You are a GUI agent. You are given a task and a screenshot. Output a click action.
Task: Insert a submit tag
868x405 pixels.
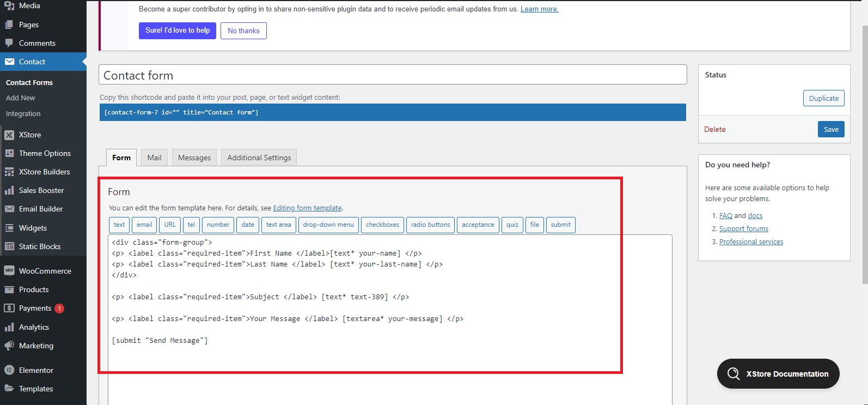pos(561,225)
